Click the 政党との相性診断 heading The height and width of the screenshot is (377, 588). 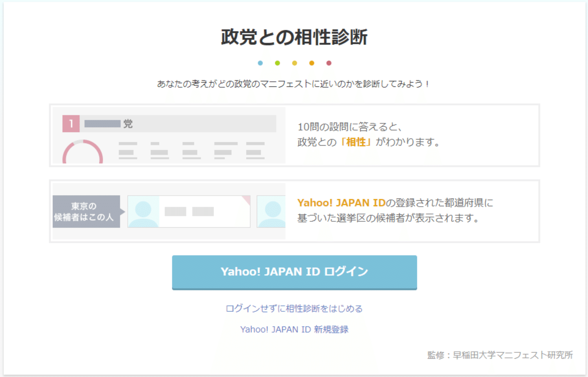(x=294, y=38)
